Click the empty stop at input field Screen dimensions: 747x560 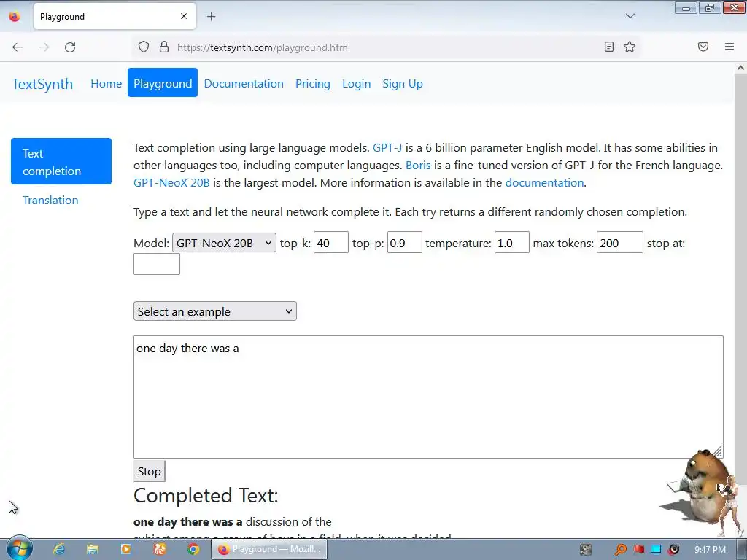click(157, 264)
